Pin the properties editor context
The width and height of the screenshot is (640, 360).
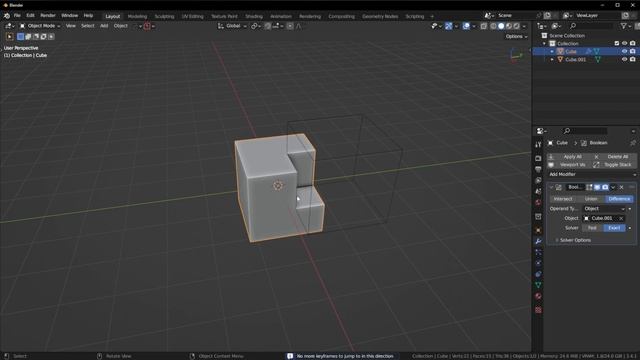633,143
